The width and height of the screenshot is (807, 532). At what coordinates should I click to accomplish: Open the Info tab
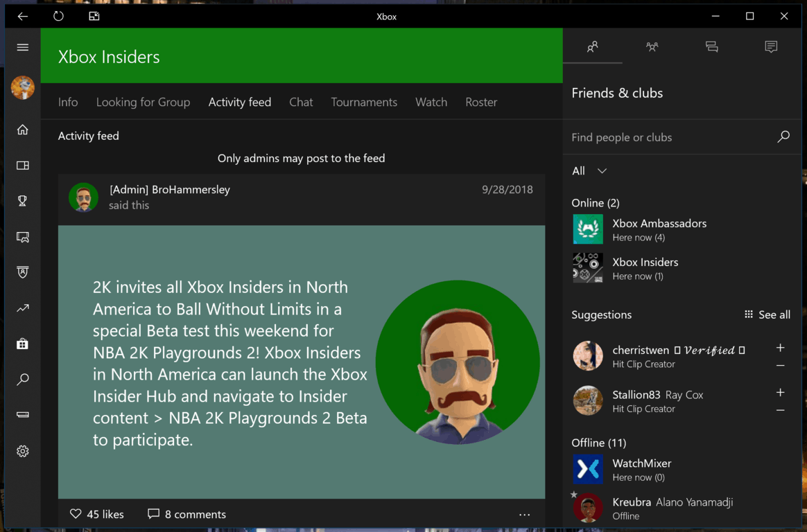68,102
